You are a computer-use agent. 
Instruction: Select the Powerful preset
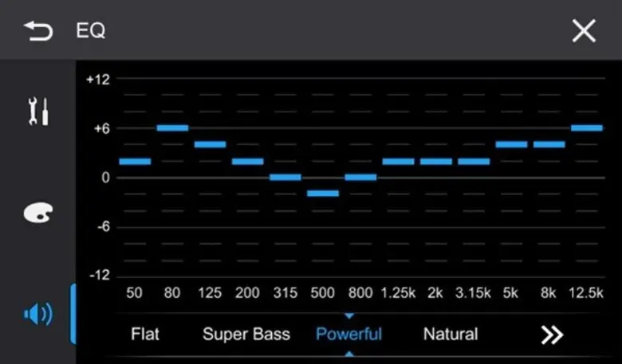point(348,335)
